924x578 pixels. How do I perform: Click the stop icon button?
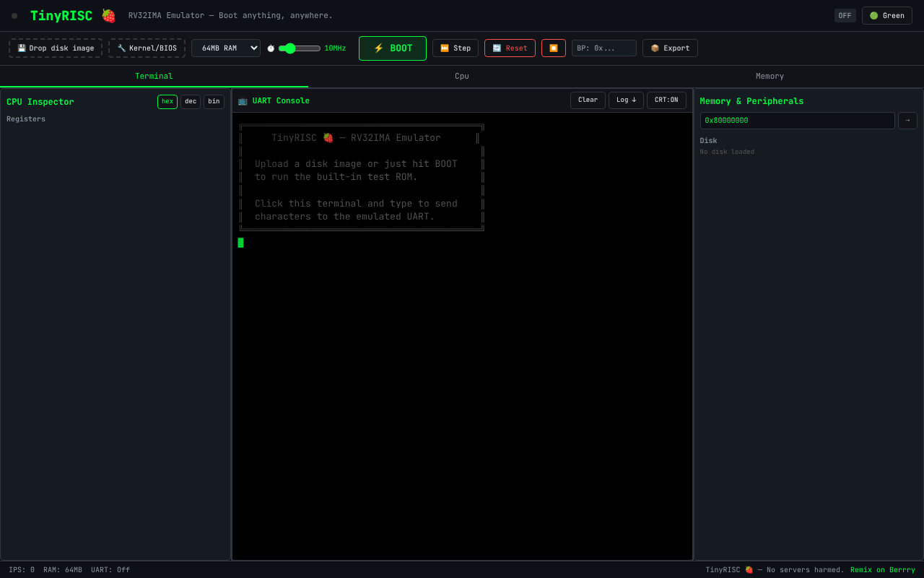click(x=554, y=48)
